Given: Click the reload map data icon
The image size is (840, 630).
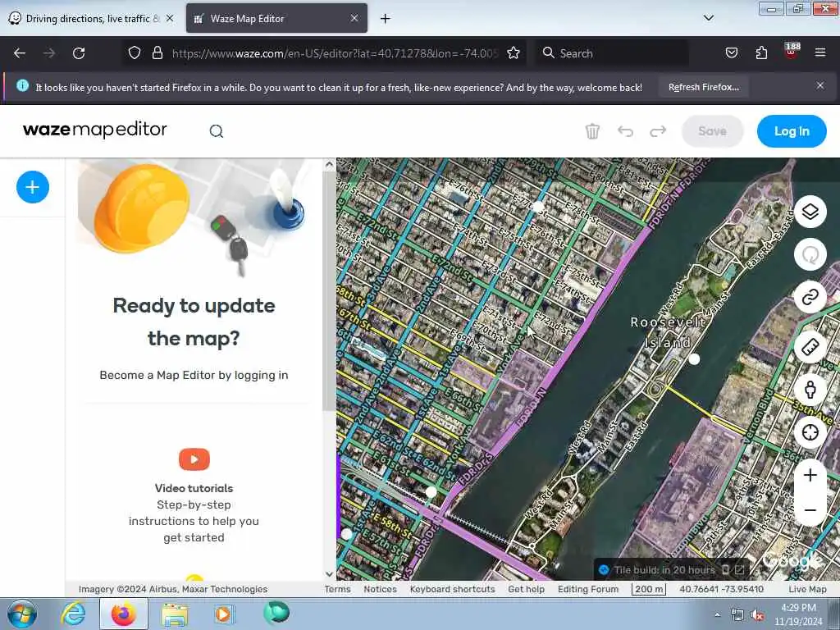Looking at the screenshot, I should (x=810, y=254).
